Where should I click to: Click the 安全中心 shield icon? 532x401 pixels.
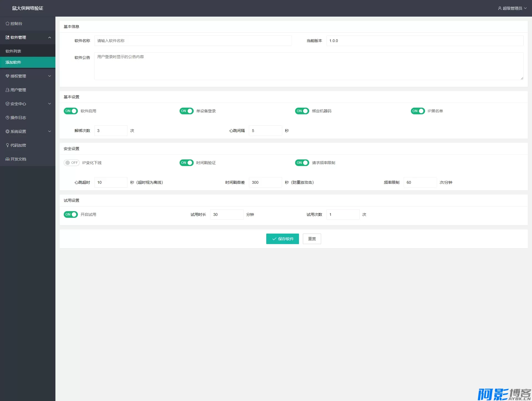click(7, 104)
